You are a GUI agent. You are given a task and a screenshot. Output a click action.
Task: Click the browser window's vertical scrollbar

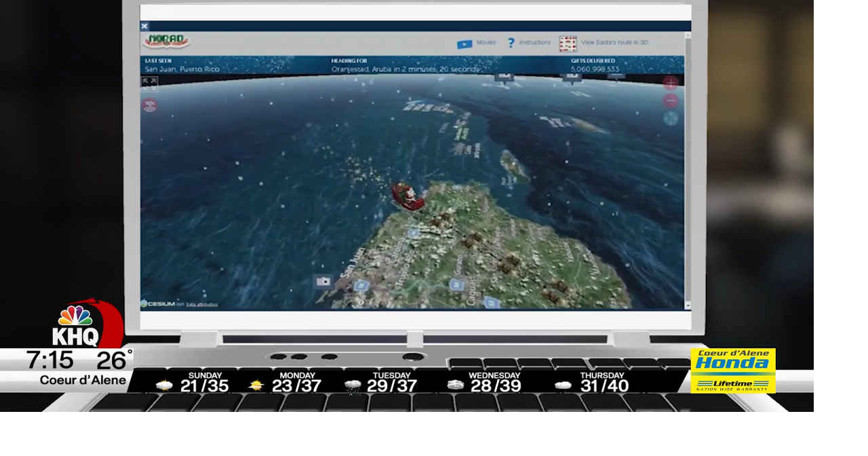(x=686, y=170)
